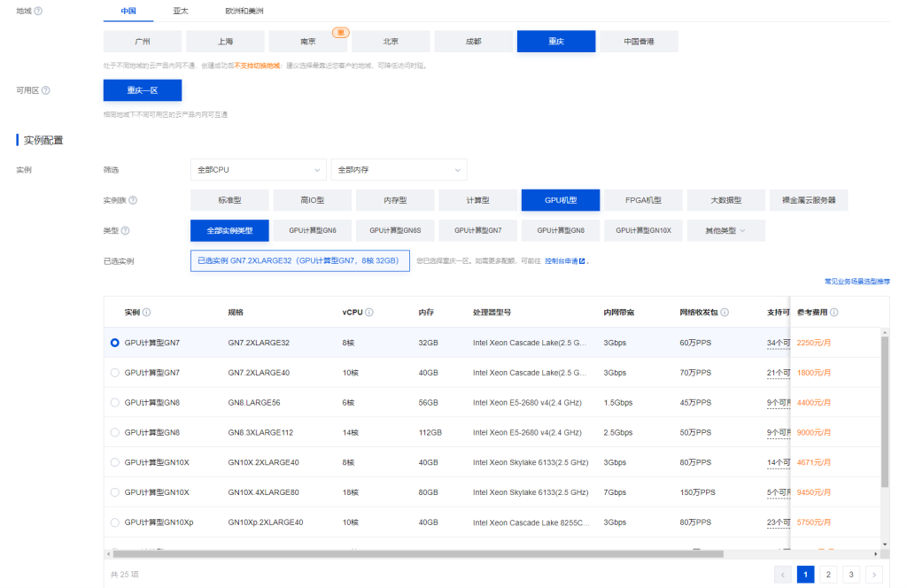Click info icon beside 参考费用 header
This screenshot has height=588, width=907.
click(834, 313)
